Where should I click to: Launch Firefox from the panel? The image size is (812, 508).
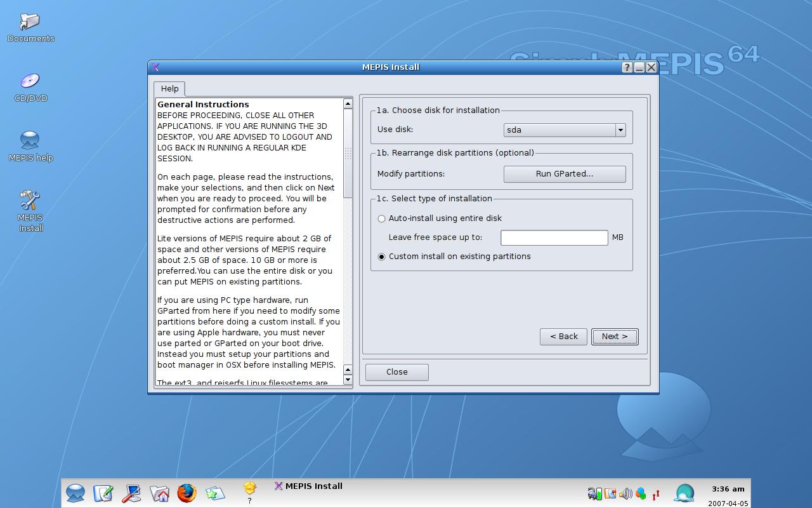pos(187,493)
